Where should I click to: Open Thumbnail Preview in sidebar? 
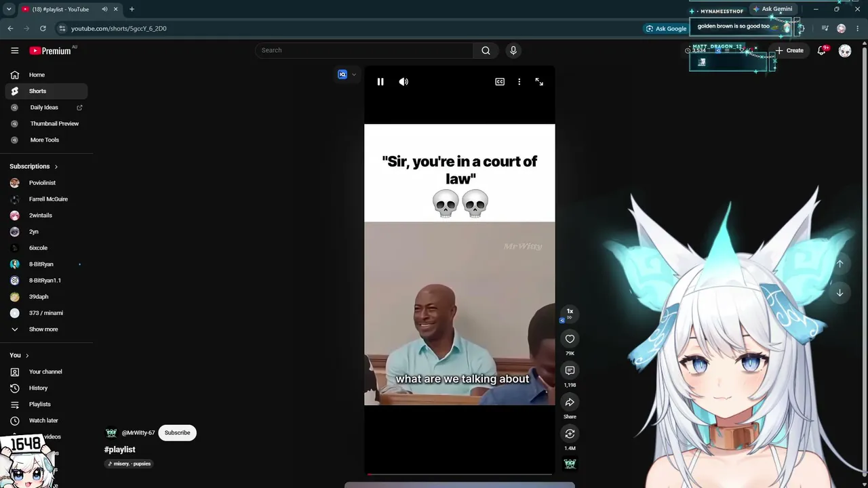46,124
